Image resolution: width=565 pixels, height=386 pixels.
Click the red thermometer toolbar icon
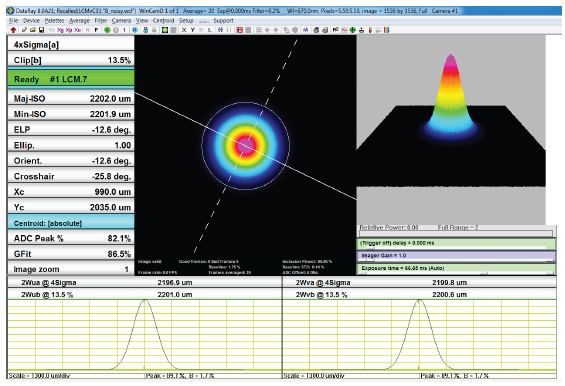(370, 30)
